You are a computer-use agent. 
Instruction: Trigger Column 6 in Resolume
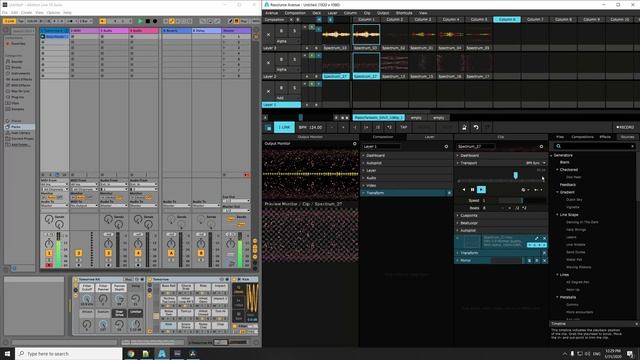tap(507, 19)
